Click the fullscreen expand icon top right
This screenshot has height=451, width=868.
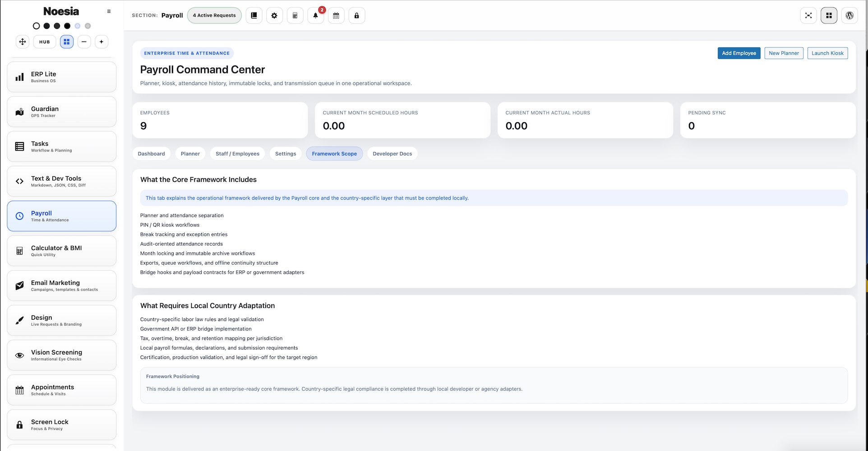point(808,15)
